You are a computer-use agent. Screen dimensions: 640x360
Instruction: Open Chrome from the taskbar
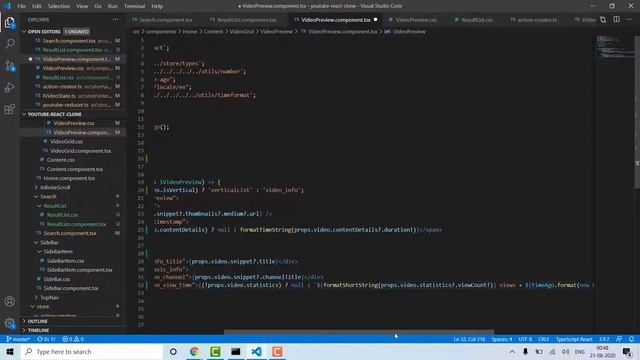pyautogui.click(x=194, y=351)
